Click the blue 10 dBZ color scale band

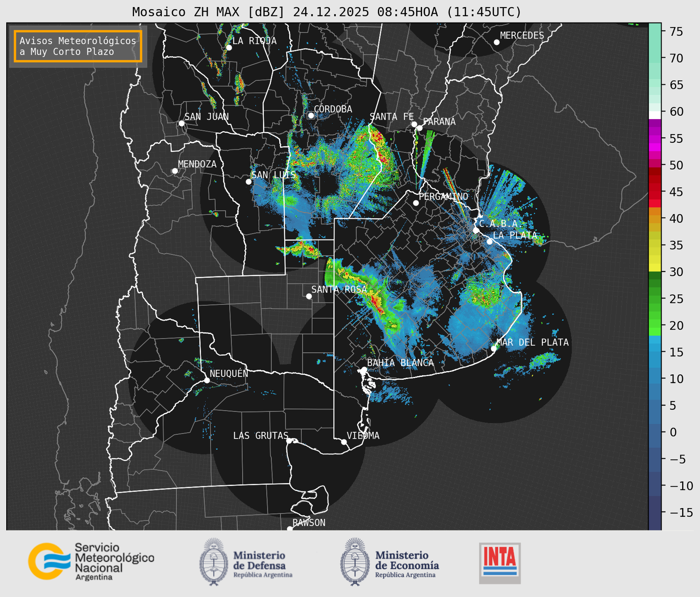coord(655,379)
